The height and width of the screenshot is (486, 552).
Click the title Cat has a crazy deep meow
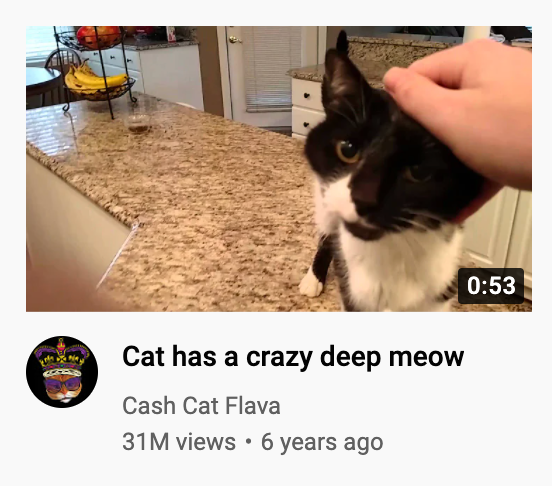(x=293, y=356)
